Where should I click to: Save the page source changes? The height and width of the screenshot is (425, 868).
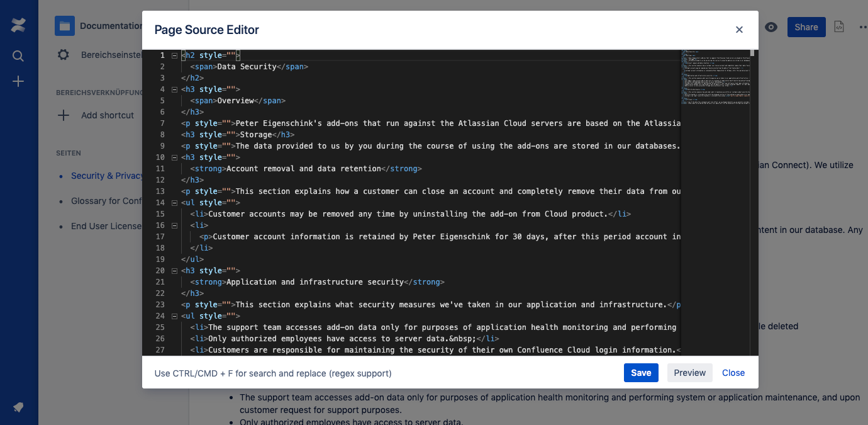pyautogui.click(x=641, y=373)
